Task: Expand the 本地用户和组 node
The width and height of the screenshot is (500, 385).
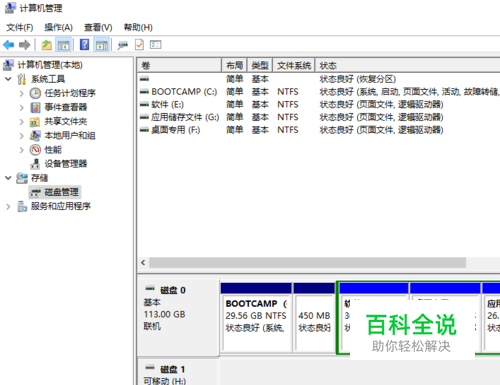Action: pyautogui.click(x=22, y=136)
